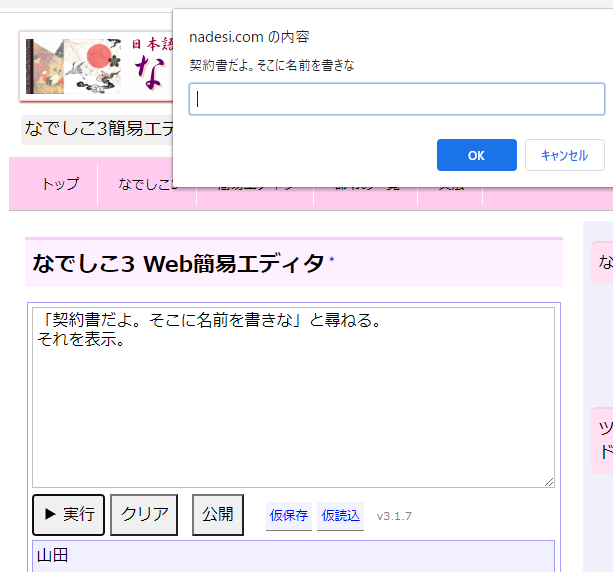613x572 pixels.
Task: Click the code line それを表示。
Action: pos(81,339)
